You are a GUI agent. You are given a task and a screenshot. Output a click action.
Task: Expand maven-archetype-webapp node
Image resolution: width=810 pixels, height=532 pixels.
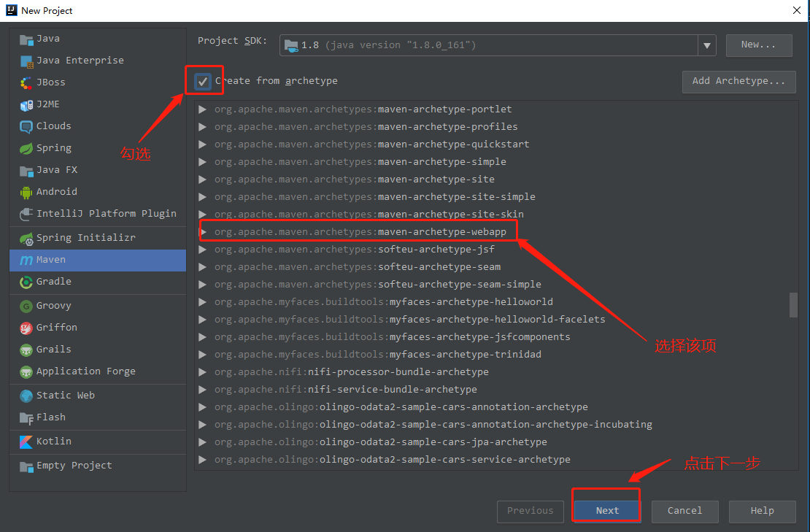pyautogui.click(x=203, y=232)
